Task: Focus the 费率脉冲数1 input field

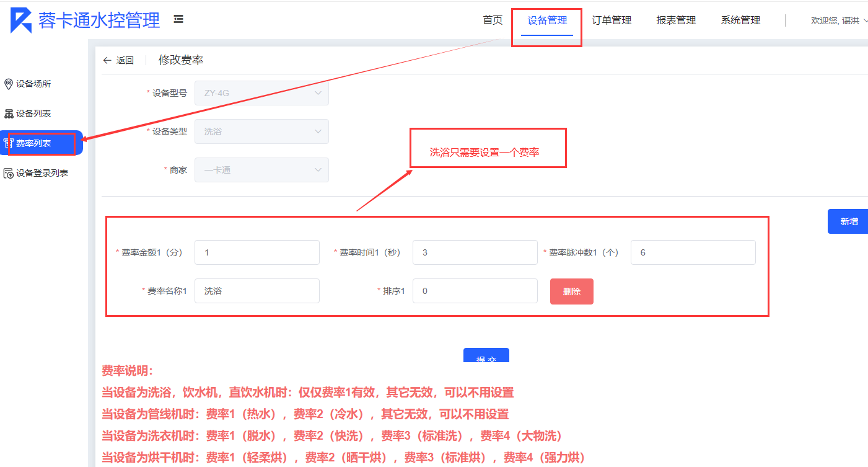Action: point(693,252)
